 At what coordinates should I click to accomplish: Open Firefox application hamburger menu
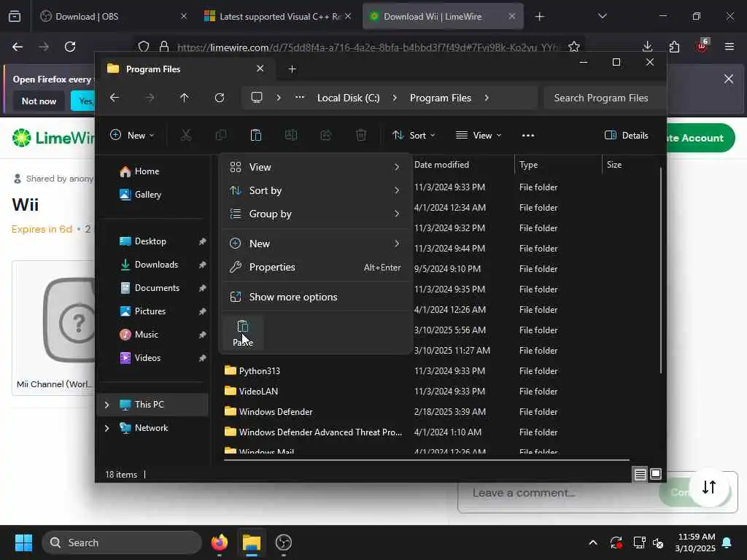[729, 47]
